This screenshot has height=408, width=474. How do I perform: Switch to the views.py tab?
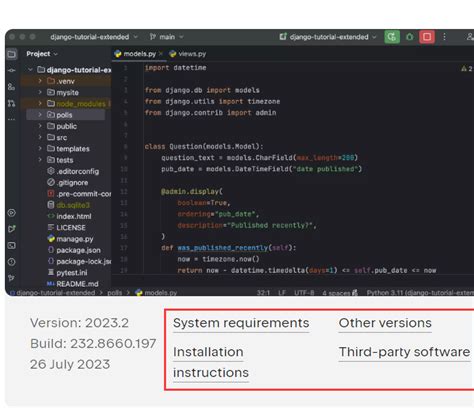tap(188, 54)
